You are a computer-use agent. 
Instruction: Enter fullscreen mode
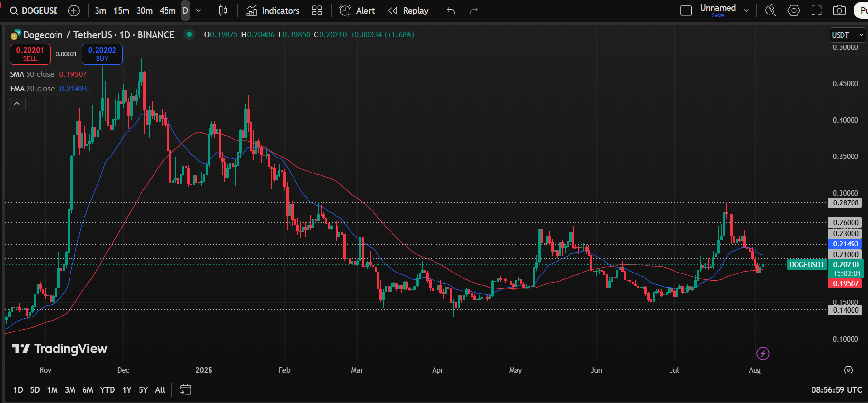816,11
